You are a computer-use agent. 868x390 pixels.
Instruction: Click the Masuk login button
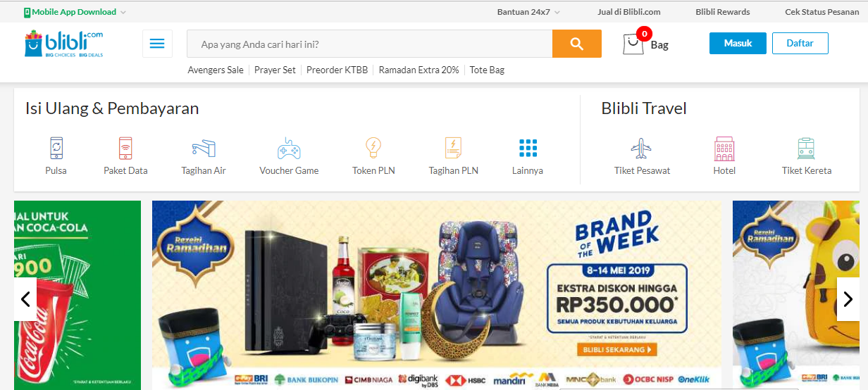pos(738,43)
